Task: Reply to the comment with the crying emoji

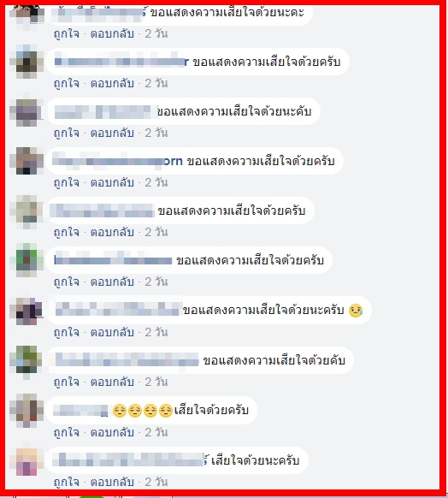Action: point(112,332)
